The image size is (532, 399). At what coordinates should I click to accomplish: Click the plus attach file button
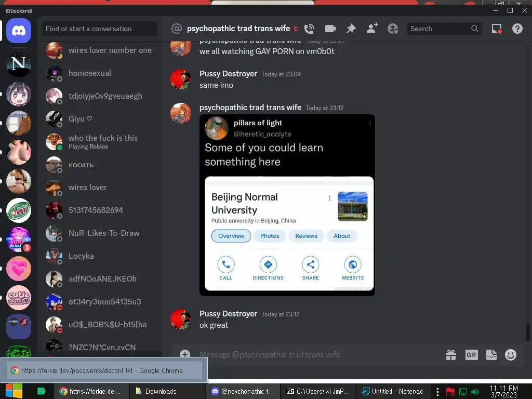185,355
